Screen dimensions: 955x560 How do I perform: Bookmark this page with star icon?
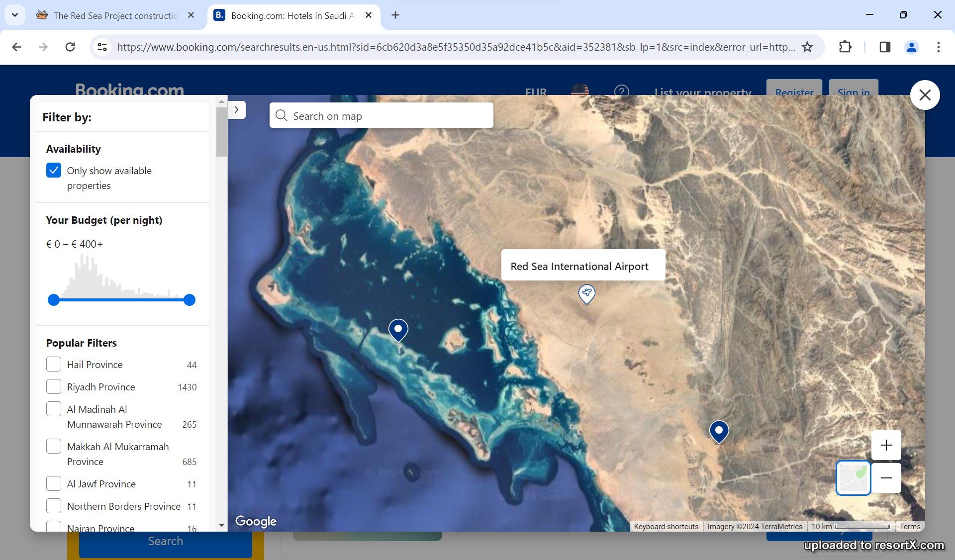tap(807, 47)
